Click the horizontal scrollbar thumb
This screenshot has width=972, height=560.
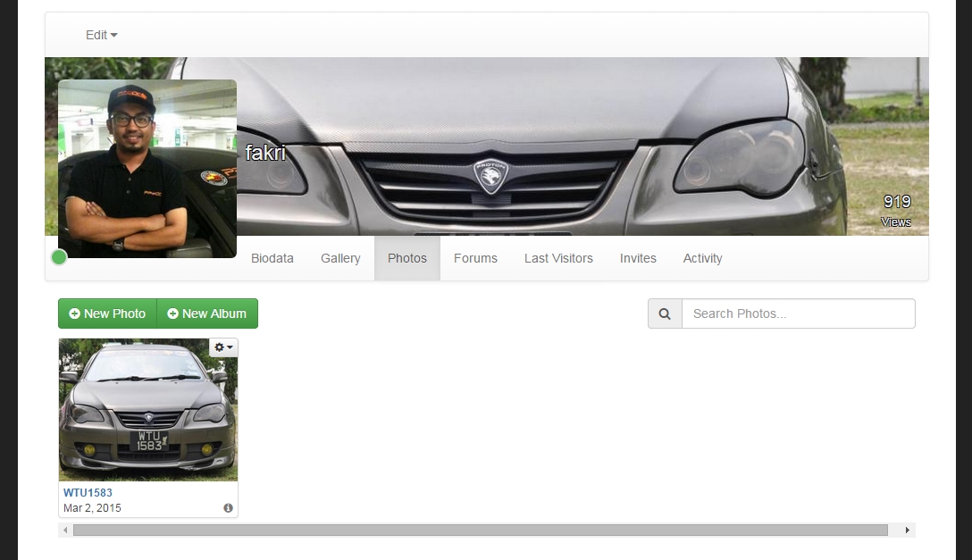(x=481, y=531)
